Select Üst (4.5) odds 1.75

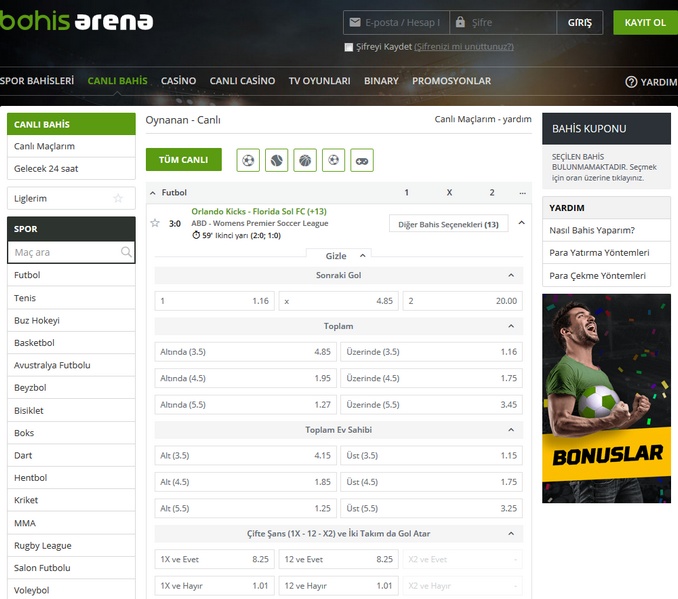tap(432, 482)
